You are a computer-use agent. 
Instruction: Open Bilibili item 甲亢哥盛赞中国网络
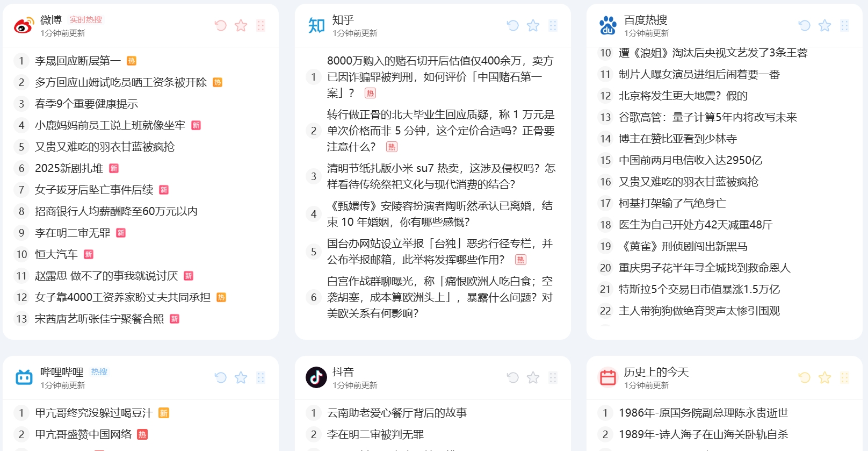click(x=83, y=434)
